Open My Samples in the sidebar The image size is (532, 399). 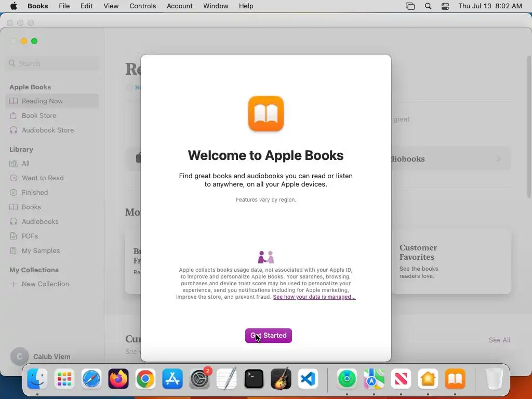[52, 251]
